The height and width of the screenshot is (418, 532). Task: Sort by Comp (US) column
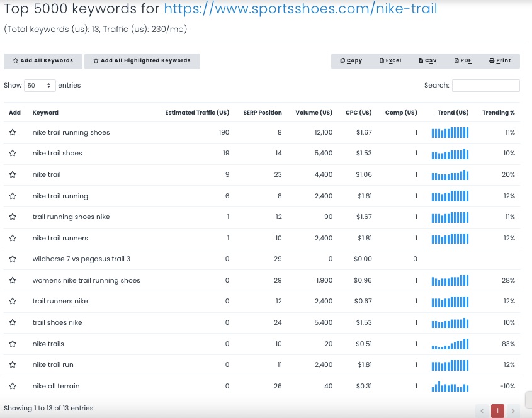[401, 113]
